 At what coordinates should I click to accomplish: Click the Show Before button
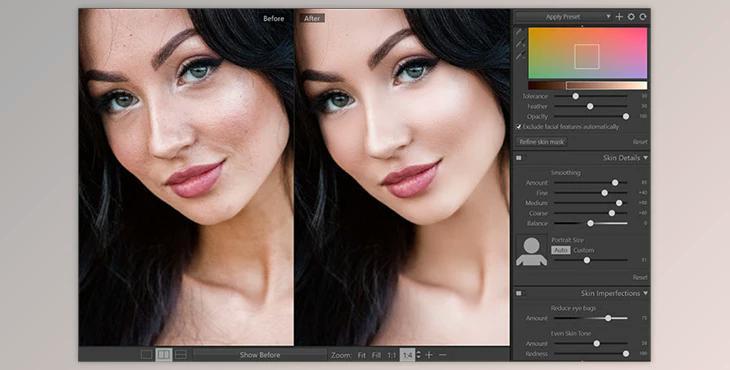[x=260, y=355]
